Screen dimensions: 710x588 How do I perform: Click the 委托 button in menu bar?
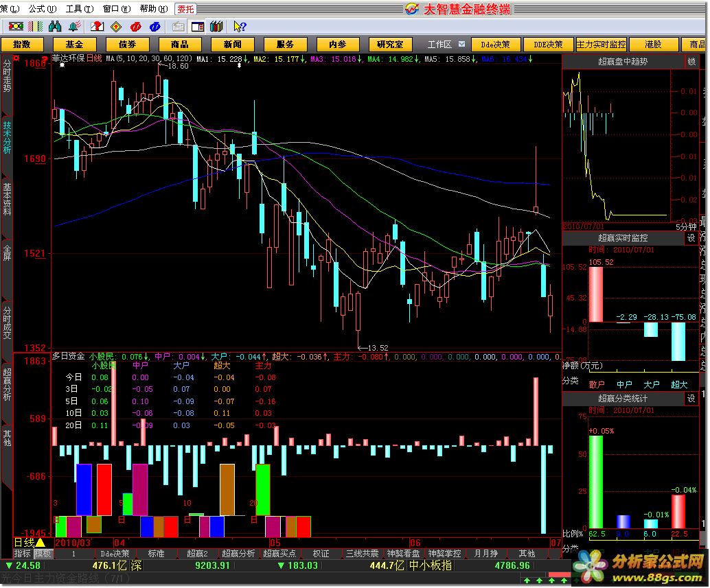click(x=185, y=9)
